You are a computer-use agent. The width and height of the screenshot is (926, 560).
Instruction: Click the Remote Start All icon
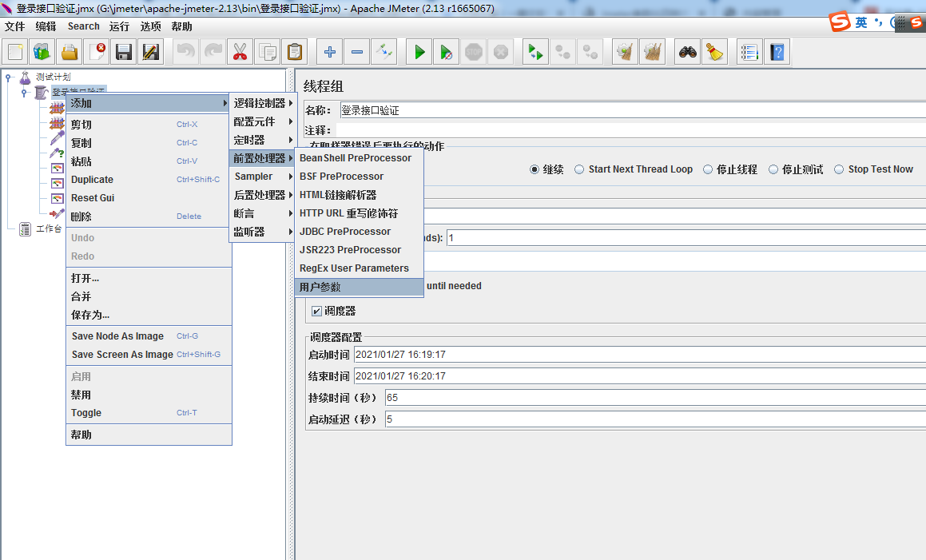(x=535, y=52)
